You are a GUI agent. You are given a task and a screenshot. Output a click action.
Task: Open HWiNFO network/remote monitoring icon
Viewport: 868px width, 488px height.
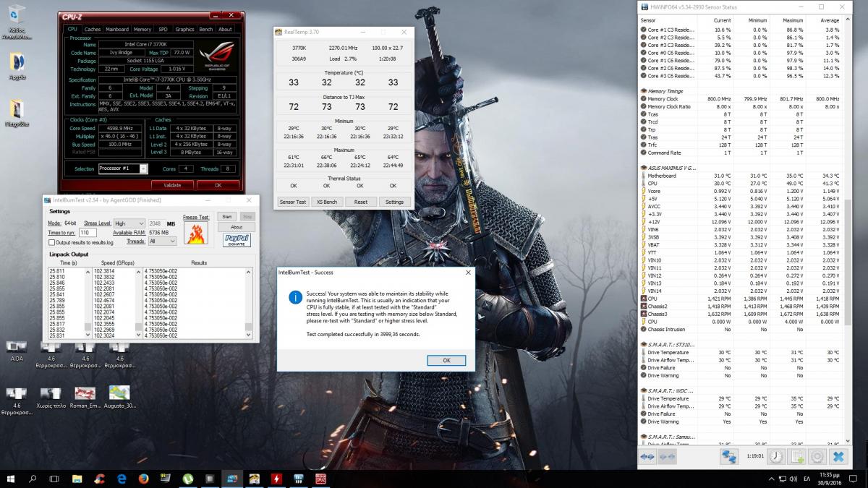728,456
